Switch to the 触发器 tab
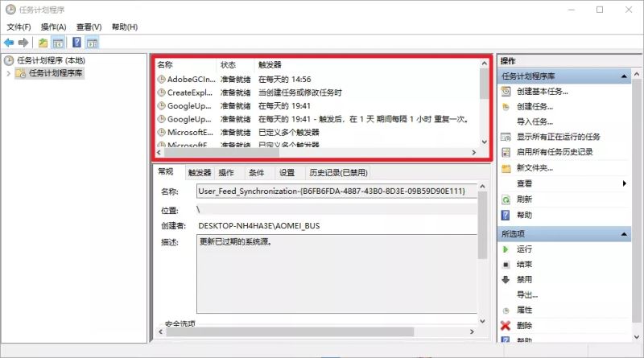This screenshot has width=644, height=358. tap(199, 172)
